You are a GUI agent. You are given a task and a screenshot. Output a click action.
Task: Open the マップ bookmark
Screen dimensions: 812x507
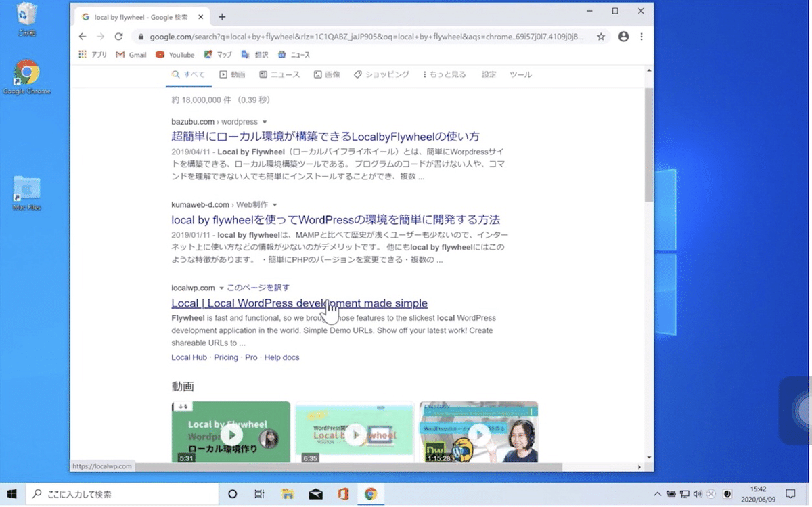pos(218,55)
